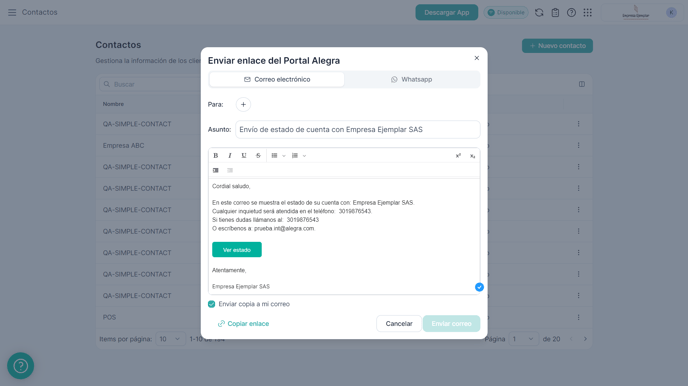Open the items per page dropdown
The image size is (688, 386).
point(170,339)
